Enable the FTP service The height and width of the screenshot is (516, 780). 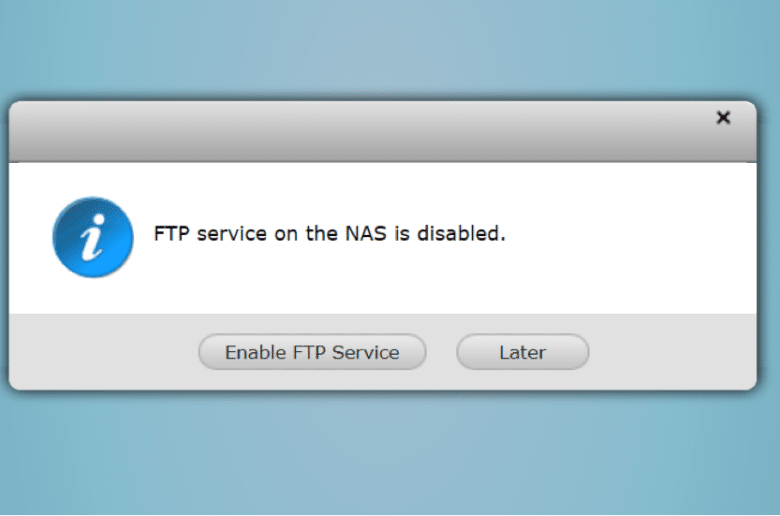tap(312, 352)
